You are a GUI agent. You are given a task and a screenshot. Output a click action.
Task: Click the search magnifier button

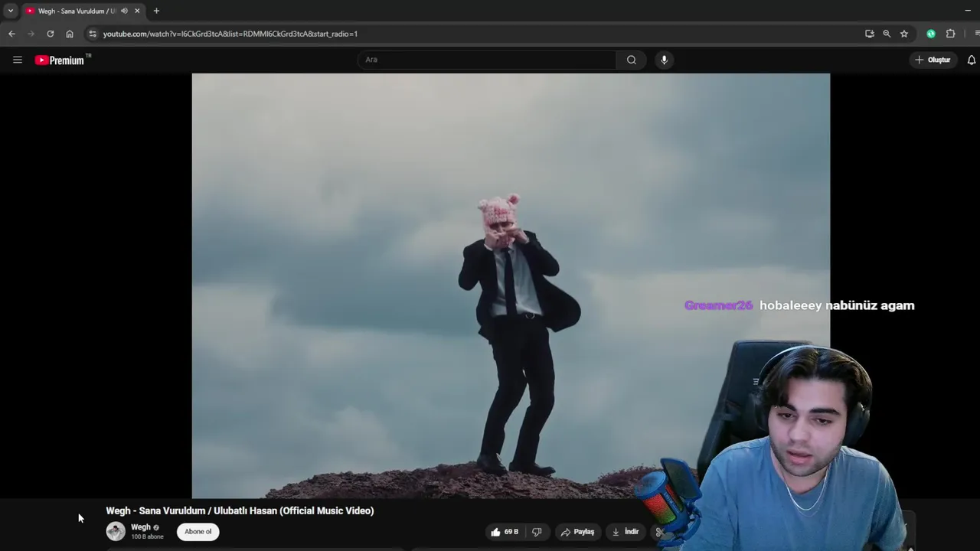tap(631, 60)
